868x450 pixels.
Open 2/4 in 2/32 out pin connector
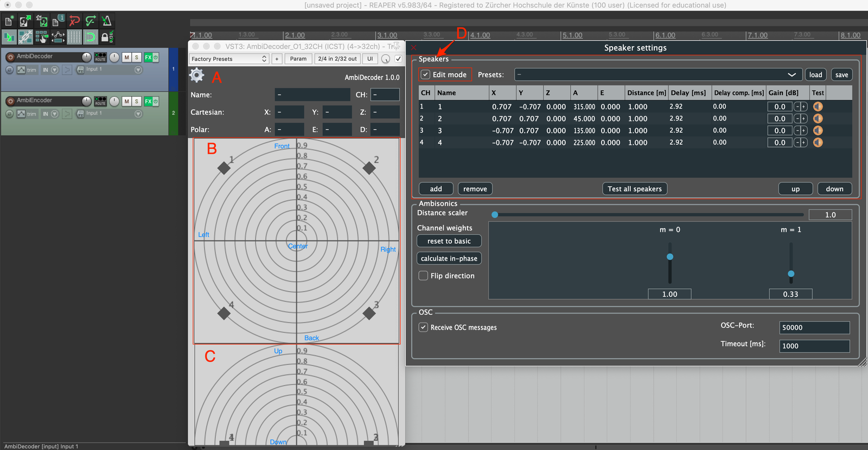click(x=337, y=59)
